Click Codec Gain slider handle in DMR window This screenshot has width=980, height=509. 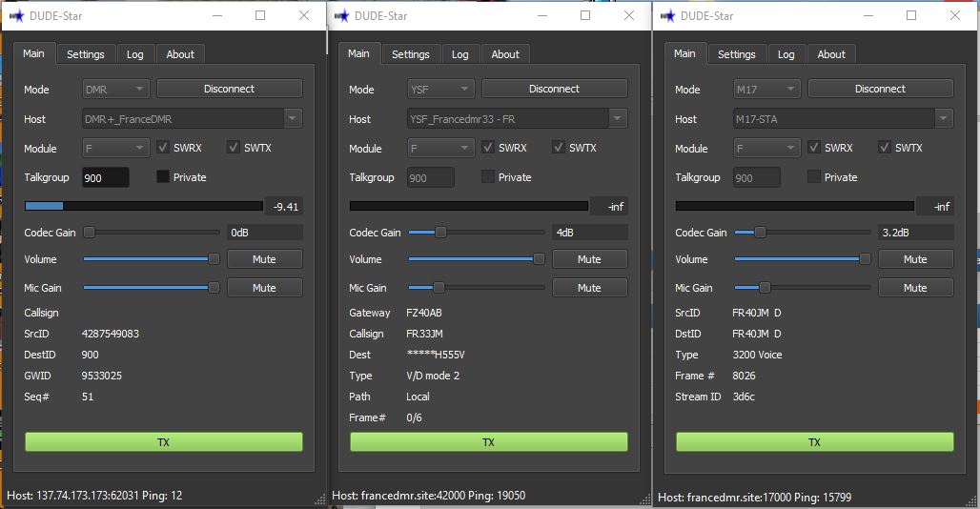click(x=90, y=233)
